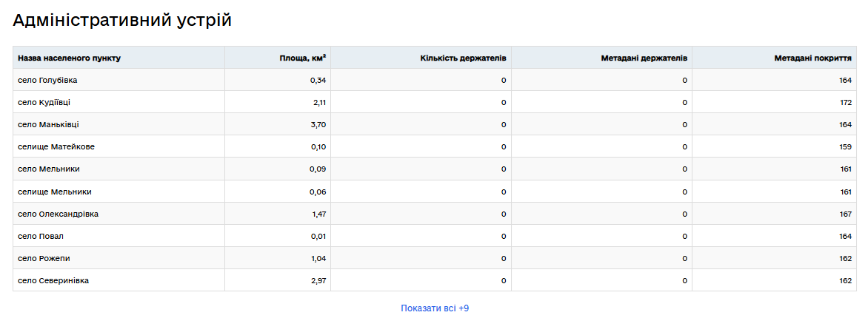This screenshot has width=868, height=318.
Task: Select the 'село Мельники' row
Action: click(49, 169)
